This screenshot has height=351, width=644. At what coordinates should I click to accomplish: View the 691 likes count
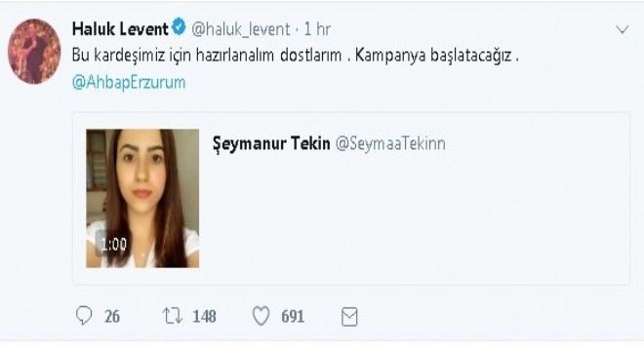point(293,317)
